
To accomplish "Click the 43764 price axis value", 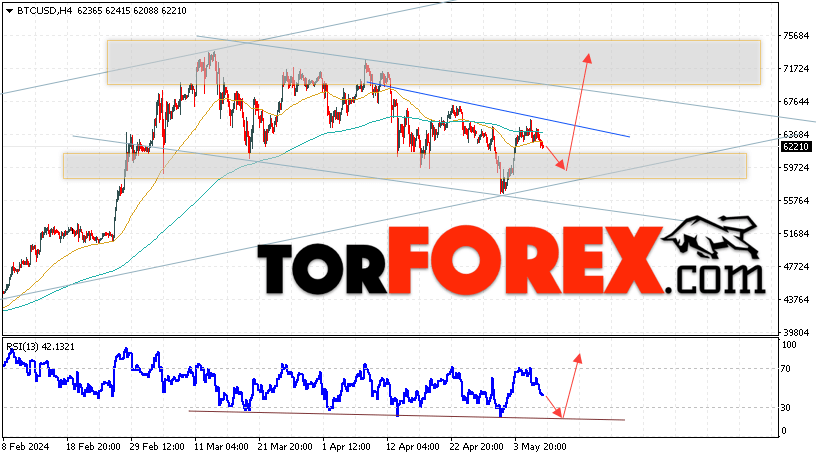I will click(x=795, y=299).
